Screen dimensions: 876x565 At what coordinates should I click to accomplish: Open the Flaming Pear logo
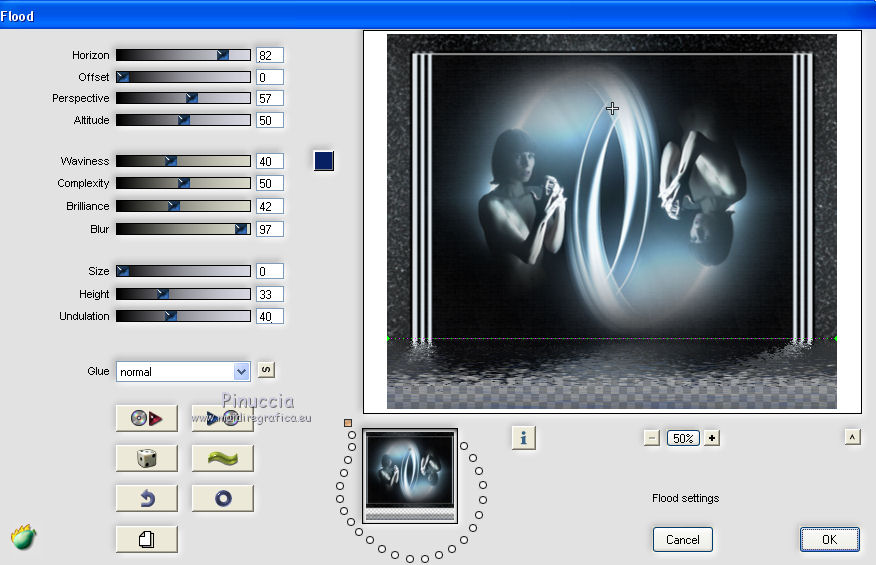click(x=23, y=537)
